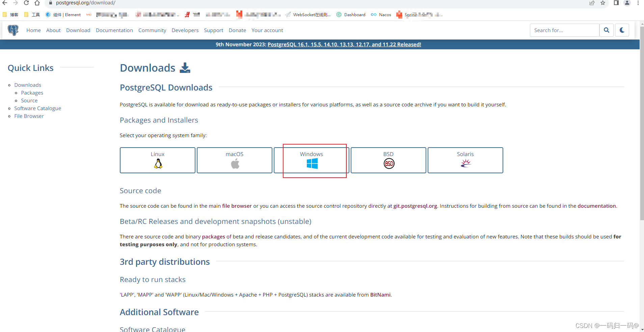Open the BitNami link
This screenshot has height=332, width=644.
point(380,295)
